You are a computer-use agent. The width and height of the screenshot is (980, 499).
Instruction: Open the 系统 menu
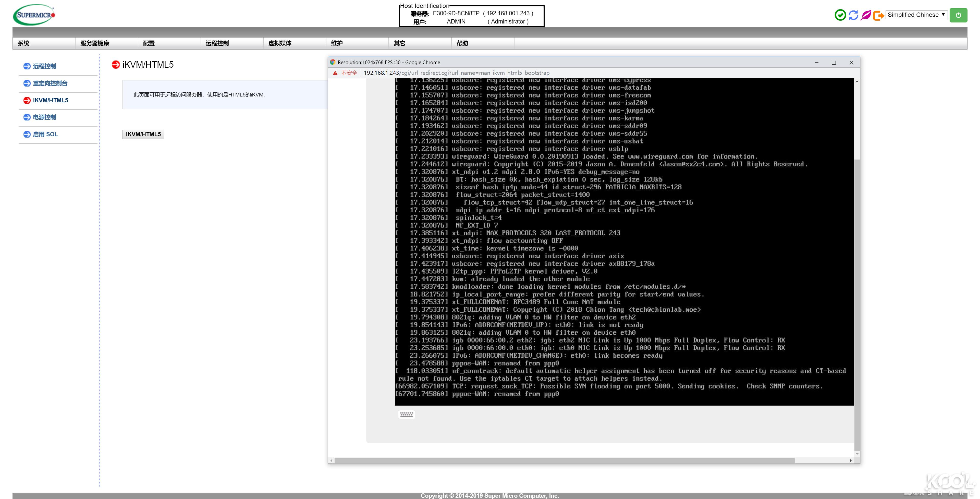pos(23,43)
